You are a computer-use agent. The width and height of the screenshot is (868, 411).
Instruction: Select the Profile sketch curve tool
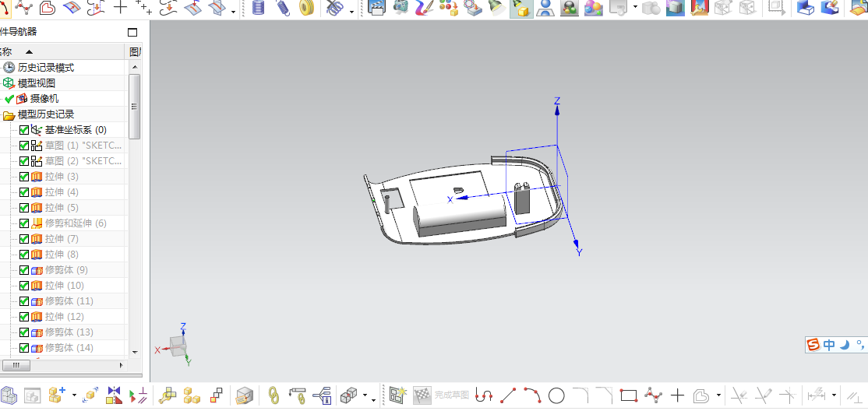pyautogui.click(x=484, y=395)
